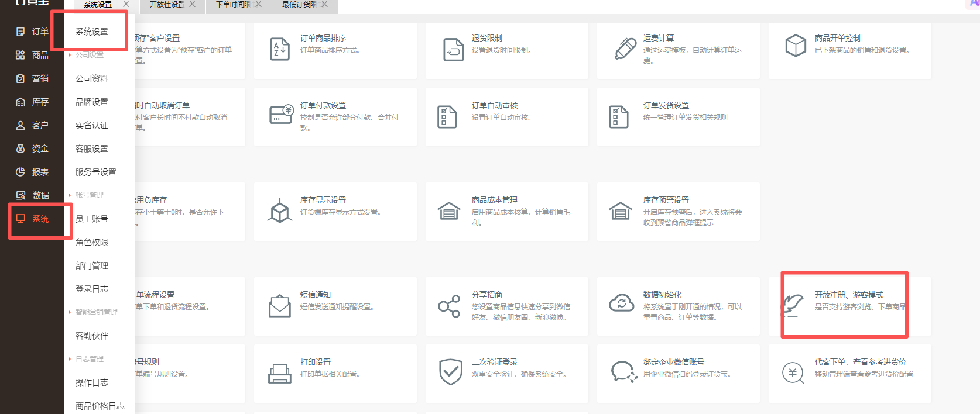This screenshot has width=980, height=414.
Task: Open the 营销 sidebar icon
Action: click(x=20, y=78)
